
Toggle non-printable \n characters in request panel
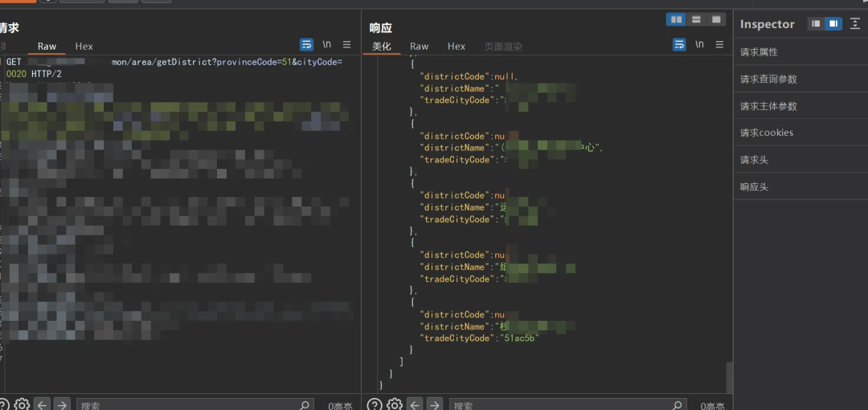(327, 44)
